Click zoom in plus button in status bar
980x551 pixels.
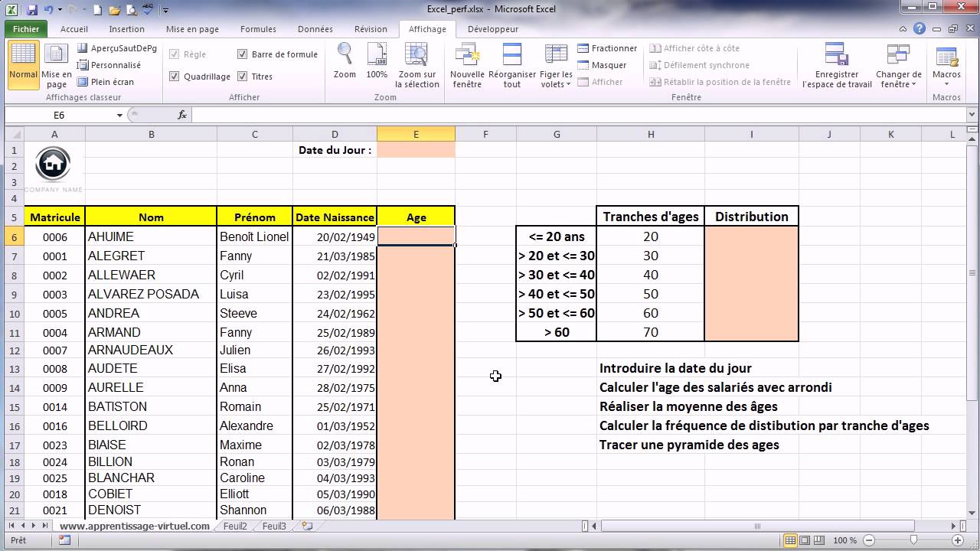[959, 540]
